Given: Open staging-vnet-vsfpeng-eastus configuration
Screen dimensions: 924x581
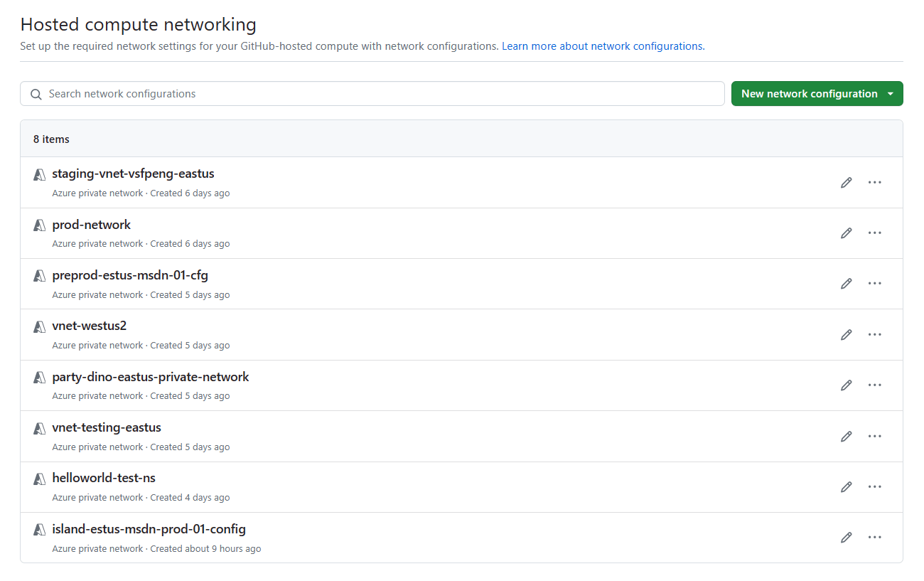Looking at the screenshot, I should [x=133, y=174].
